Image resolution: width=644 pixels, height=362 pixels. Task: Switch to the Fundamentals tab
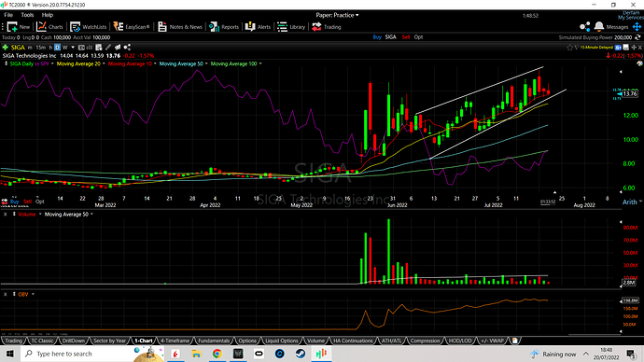click(214, 341)
